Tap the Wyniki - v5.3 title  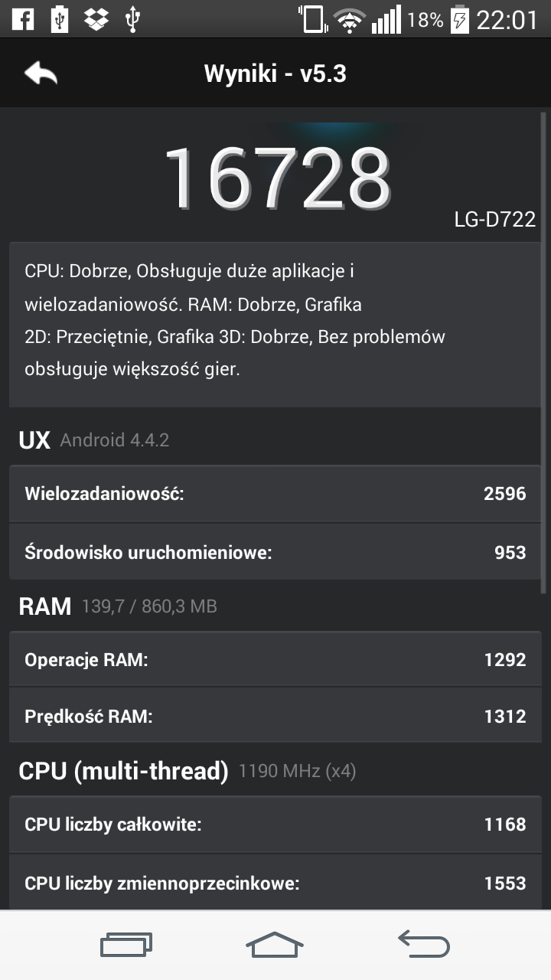[275, 73]
